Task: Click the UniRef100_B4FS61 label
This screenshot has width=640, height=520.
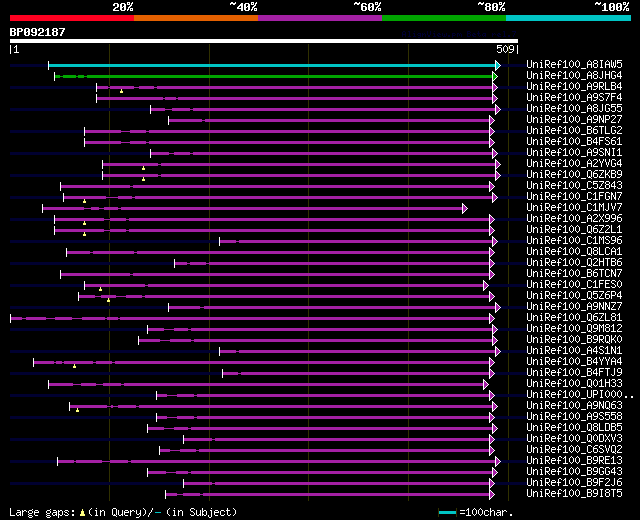Action: click(574, 141)
